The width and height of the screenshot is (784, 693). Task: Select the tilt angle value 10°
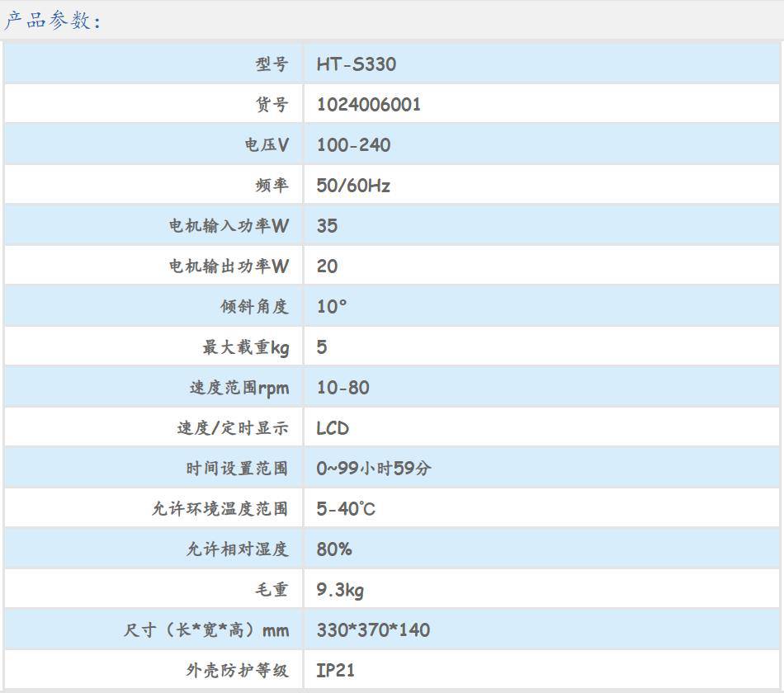coord(332,307)
